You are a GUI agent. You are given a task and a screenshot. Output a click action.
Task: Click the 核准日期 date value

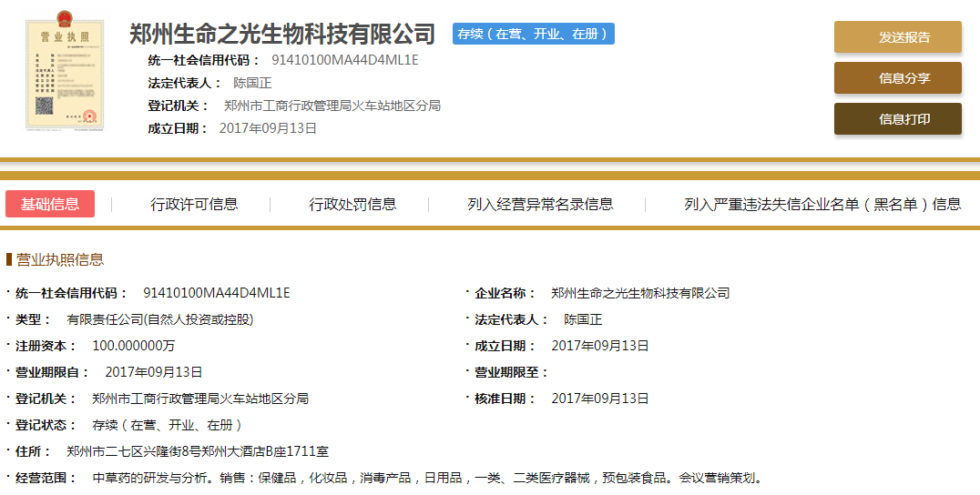pyautogui.click(x=600, y=399)
